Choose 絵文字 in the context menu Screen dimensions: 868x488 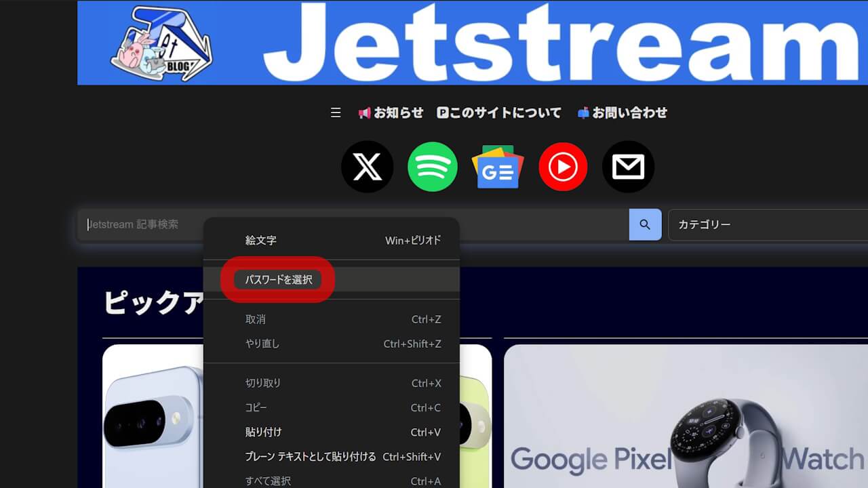(x=332, y=240)
